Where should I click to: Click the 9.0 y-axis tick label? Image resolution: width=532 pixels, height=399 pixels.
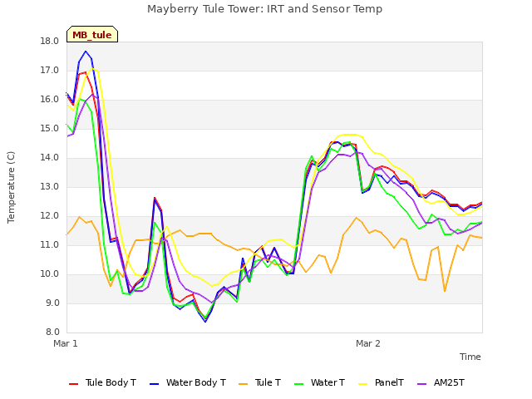point(52,303)
